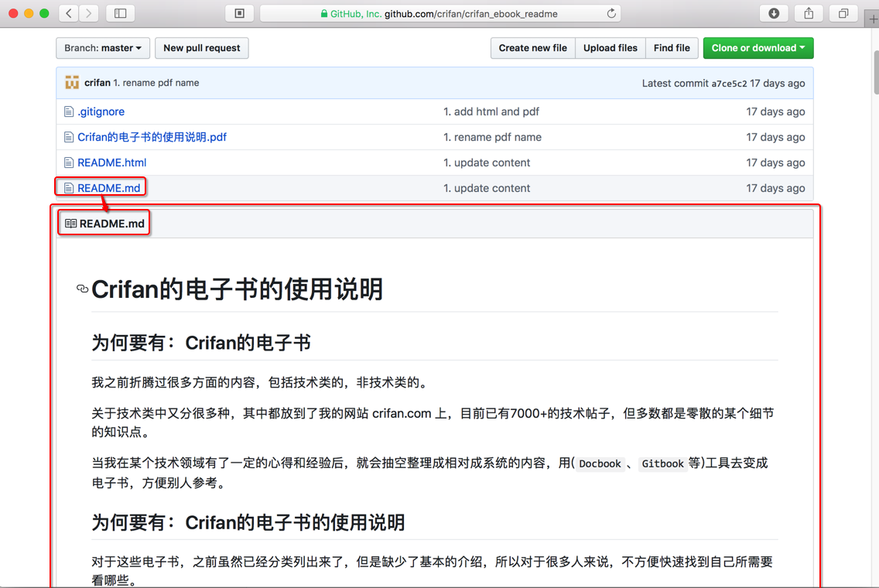Click the New pull request button

tap(201, 48)
